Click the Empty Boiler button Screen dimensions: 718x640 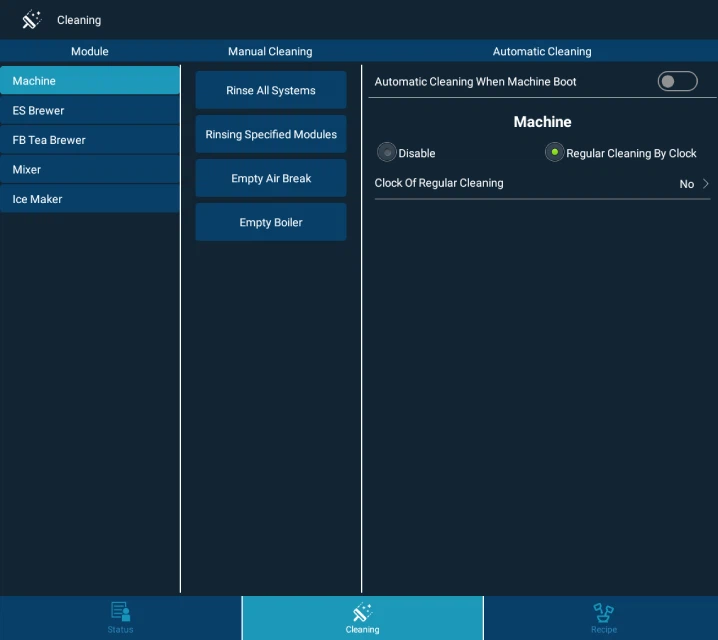click(x=271, y=222)
